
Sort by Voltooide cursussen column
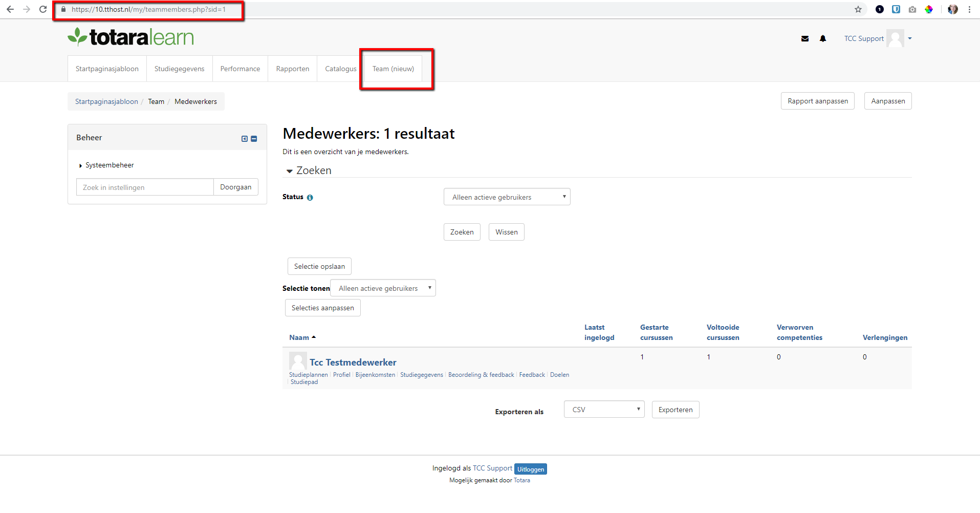pyautogui.click(x=723, y=332)
